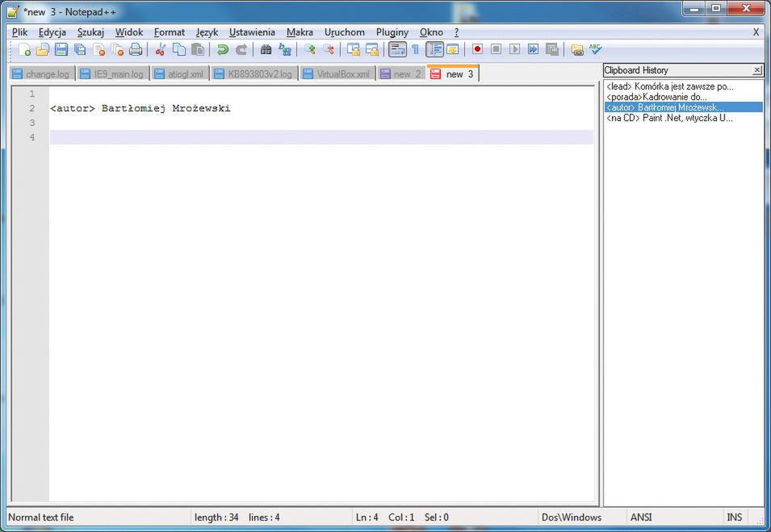Toggle synchronized horizontal scrolling

[x=371, y=49]
